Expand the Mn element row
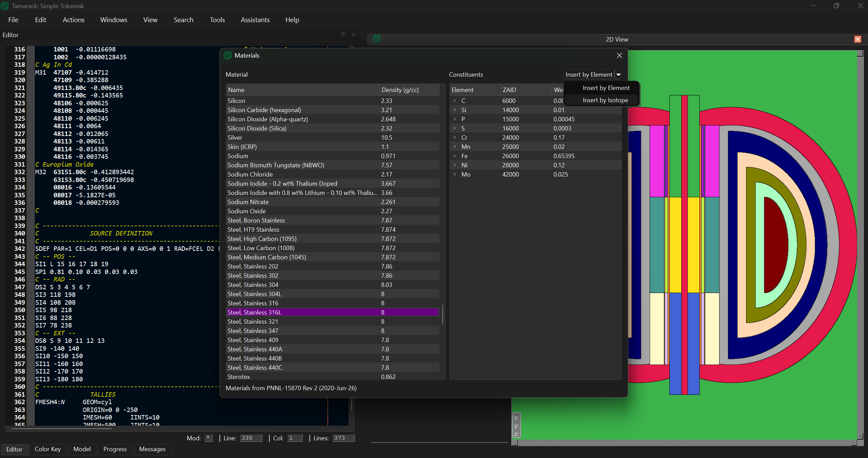This screenshot has width=868, height=458. tap(455, 147)
